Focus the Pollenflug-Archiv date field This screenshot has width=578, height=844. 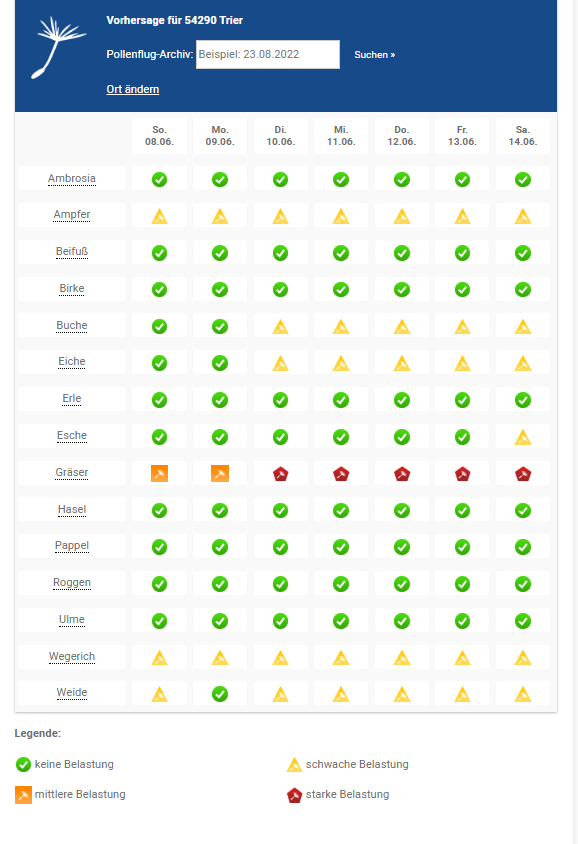[267, 54]
